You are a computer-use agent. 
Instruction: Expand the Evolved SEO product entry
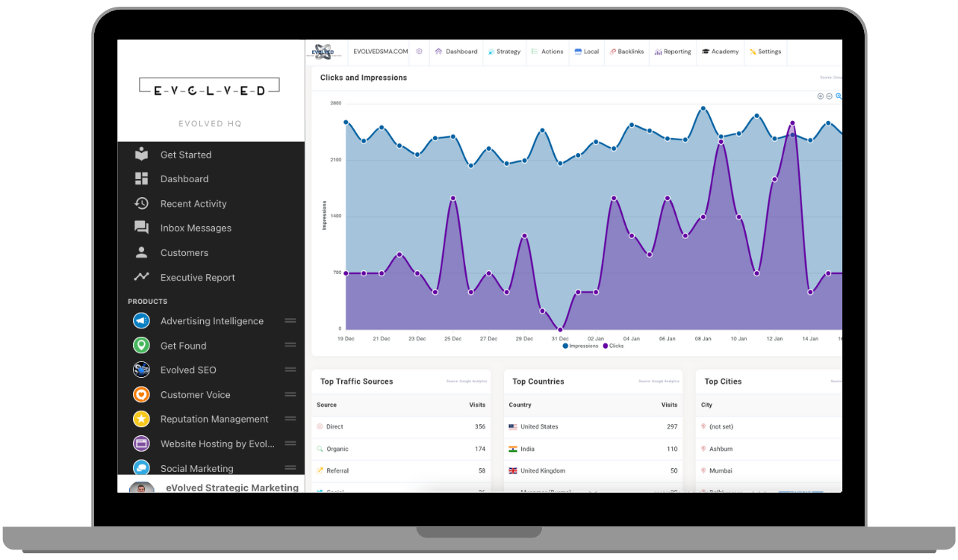pos(290,370)
